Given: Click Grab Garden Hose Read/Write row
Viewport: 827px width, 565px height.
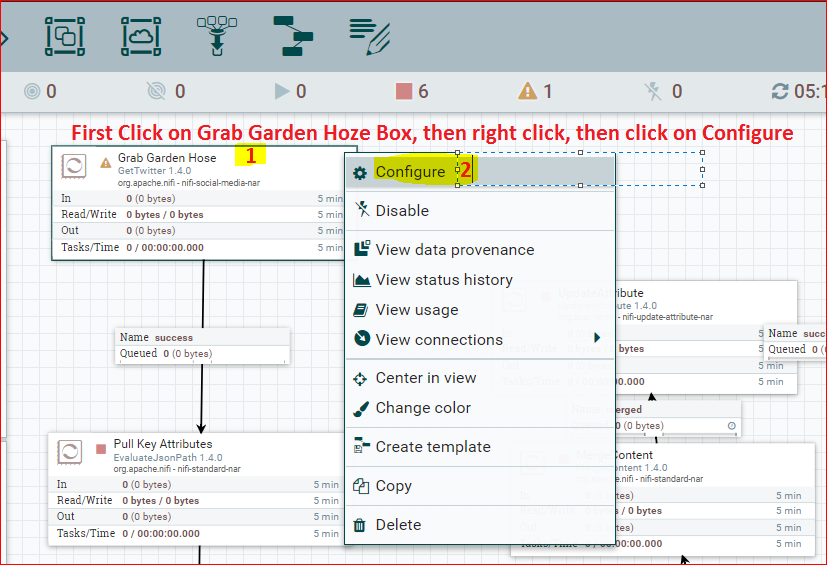Looking at the screenshot, I should click(201, 214).
